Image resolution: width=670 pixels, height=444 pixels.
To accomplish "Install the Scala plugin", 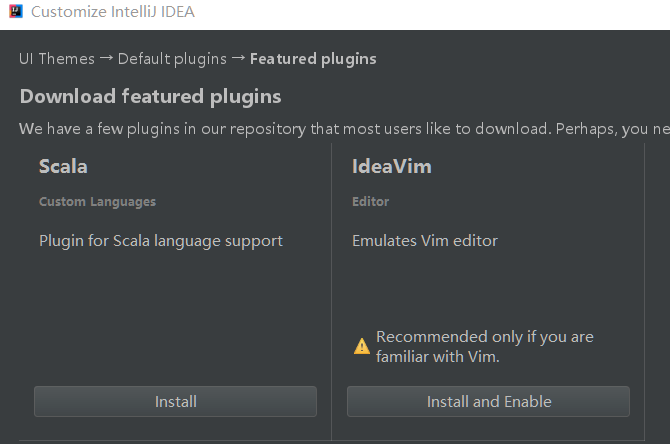I will pyautogui.click(x=175, y=401).
